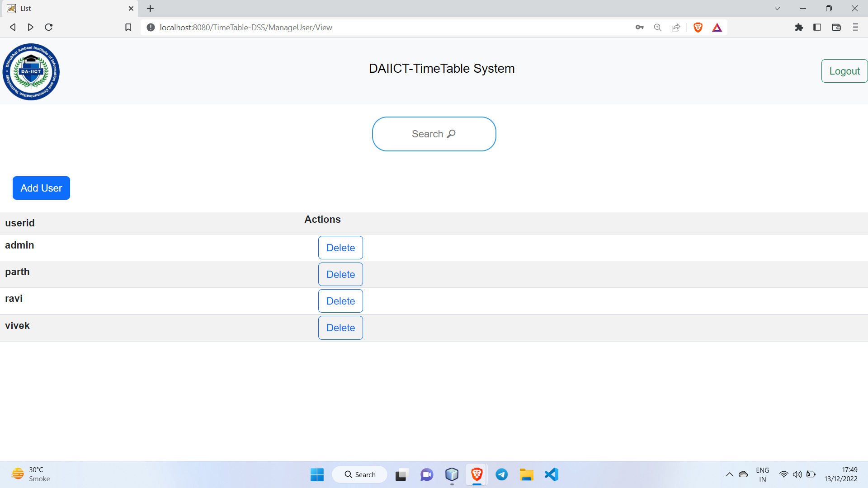Go forward with the browser forward arrow
Image resolution: width=868 pixels, height=488 pixels.
[30, 27]
